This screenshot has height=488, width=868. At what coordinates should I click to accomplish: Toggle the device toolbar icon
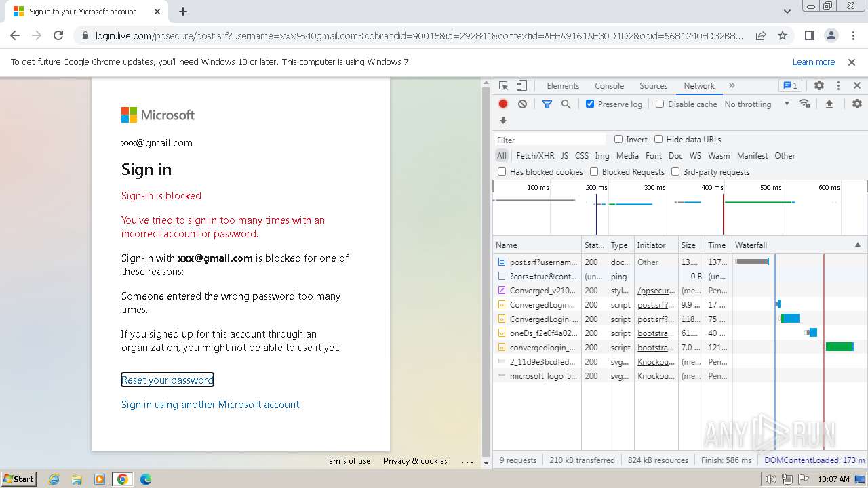point(521,86)
